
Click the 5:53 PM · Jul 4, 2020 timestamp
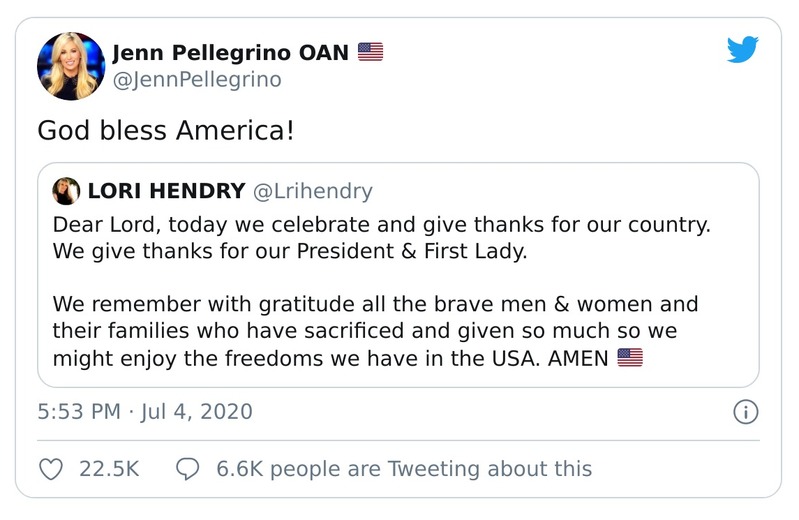click(144, 411)
